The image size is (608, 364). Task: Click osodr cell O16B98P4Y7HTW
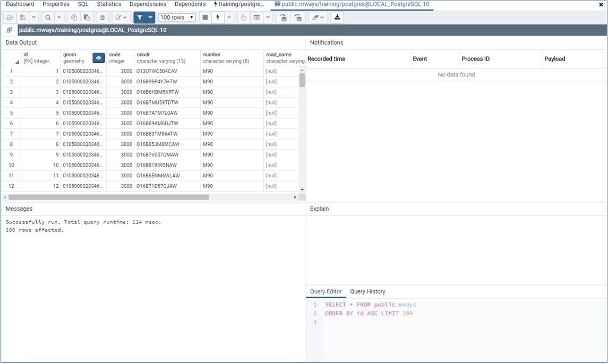pyautogui.click(x=167, y=82)
